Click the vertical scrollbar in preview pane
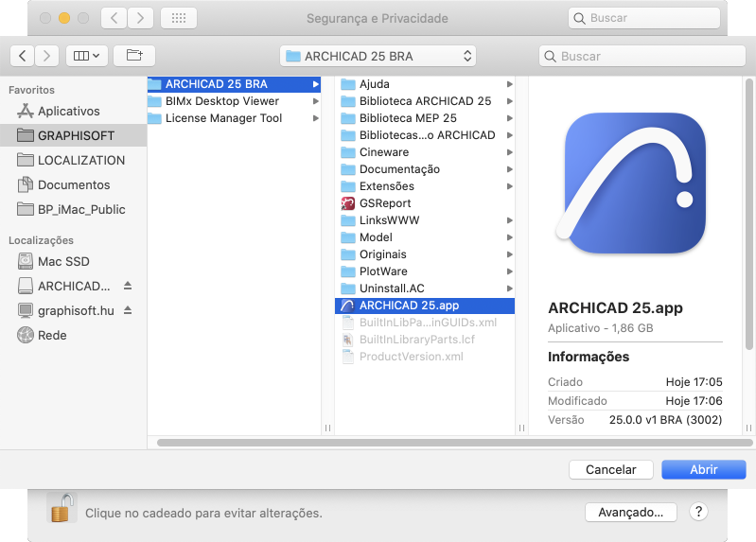This screenshot has width=756, height=542. (x=748, y=214)
